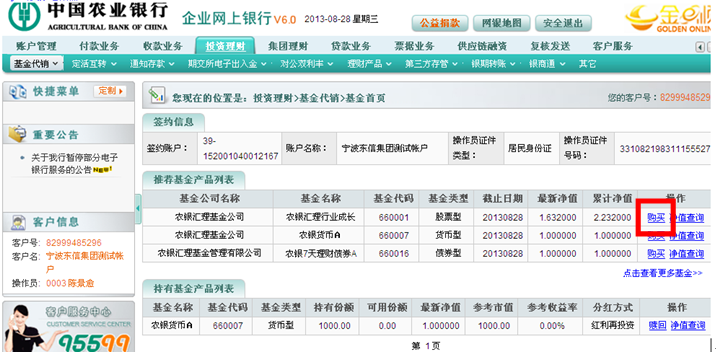
Task: Expand the 对公双利丰 submenu
Action: (307, 64)
